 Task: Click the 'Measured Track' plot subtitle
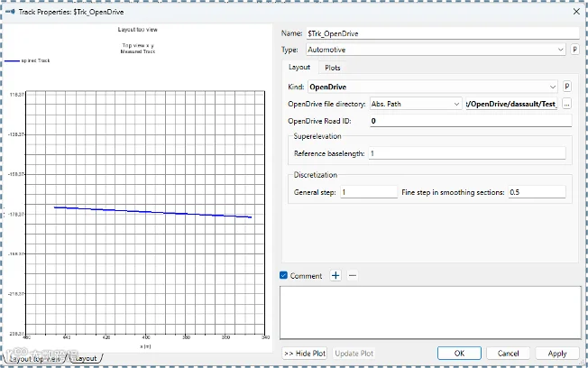[138, 51]
